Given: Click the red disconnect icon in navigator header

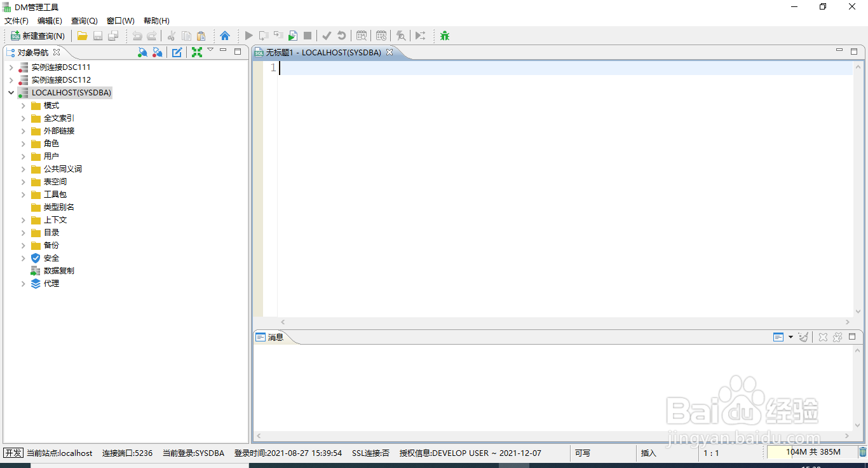Looking at the screenshot, I should point(158,52).
